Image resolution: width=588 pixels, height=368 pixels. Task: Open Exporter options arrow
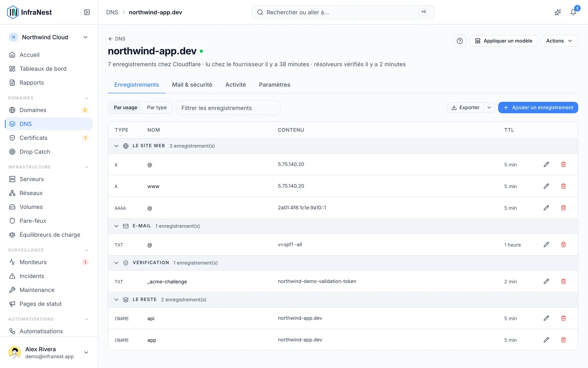[489, 107]
